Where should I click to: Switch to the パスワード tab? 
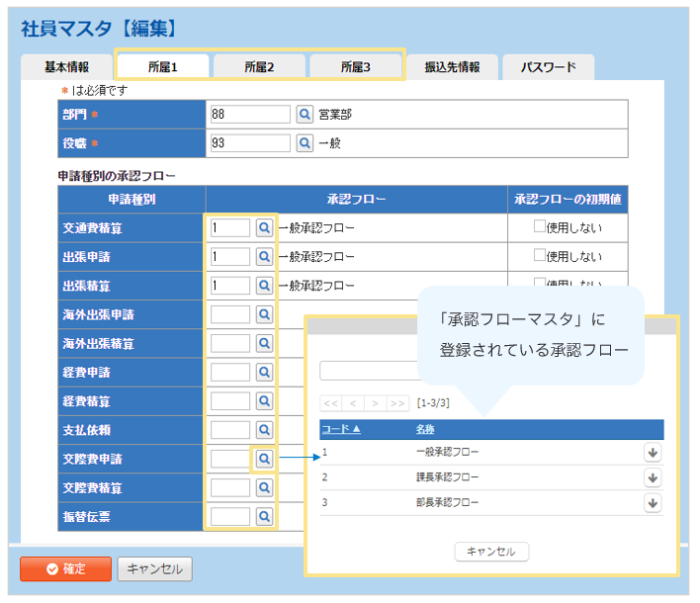(x=549, y=67)
